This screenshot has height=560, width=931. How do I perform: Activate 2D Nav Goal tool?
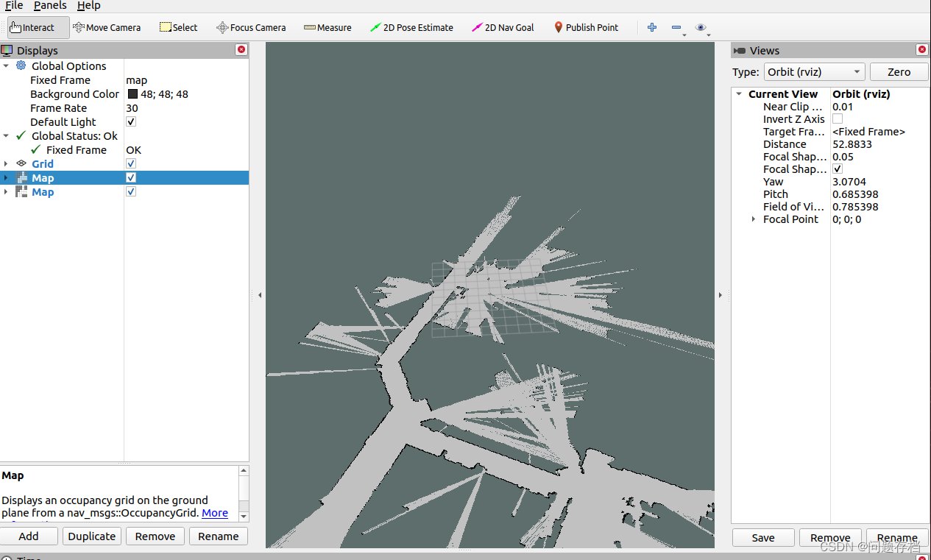(503, 27)
